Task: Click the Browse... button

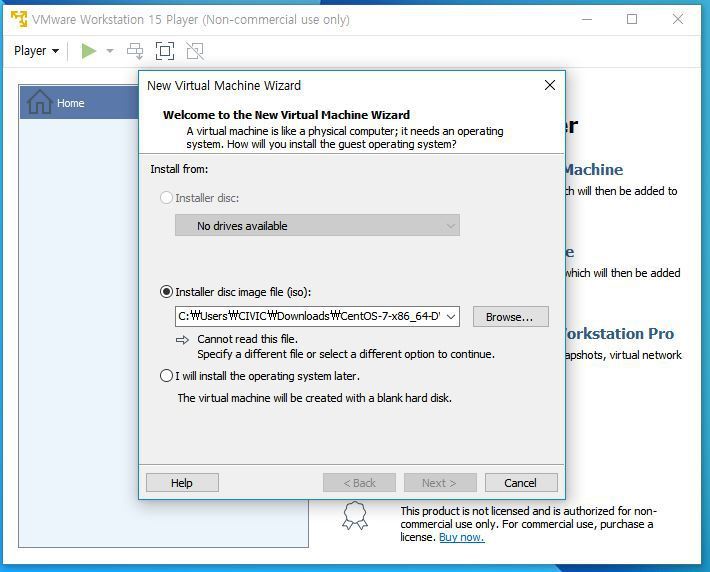Action: pos(510,317)
